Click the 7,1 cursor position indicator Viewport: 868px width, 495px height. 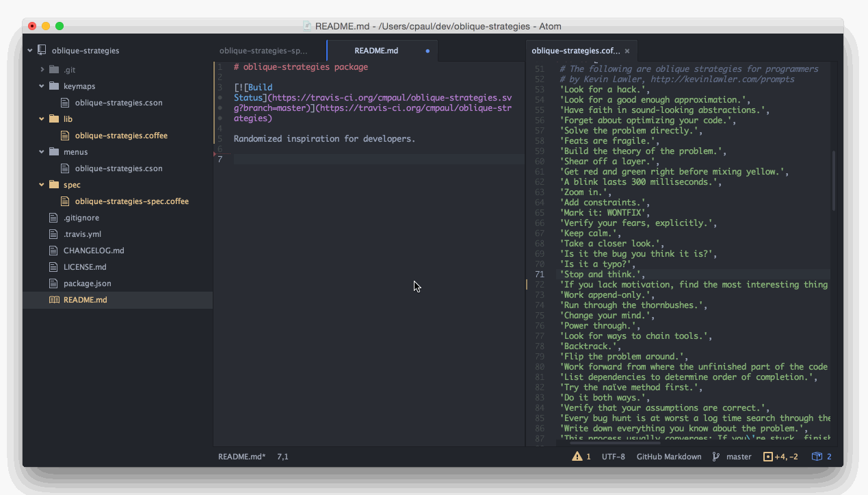[282, 457]
